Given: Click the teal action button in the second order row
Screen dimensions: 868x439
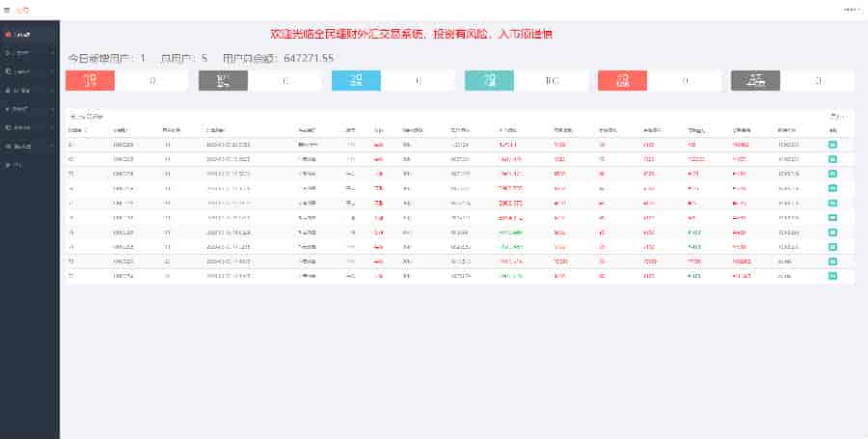Looking at the screenshot, I should [x=832, y=159].
